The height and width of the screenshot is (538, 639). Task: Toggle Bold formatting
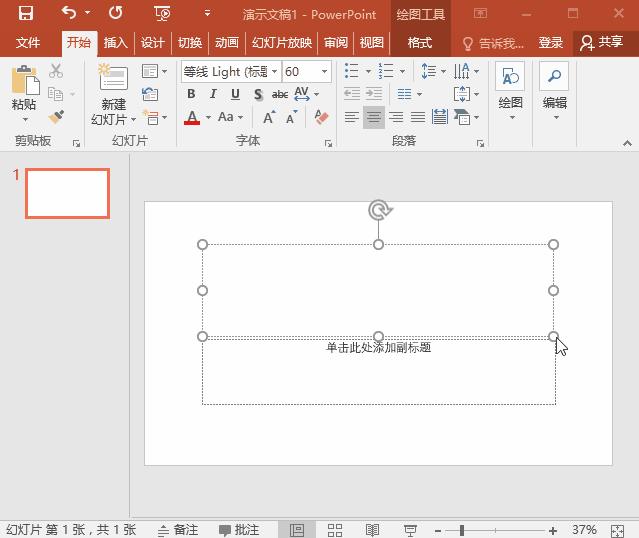coord(191,95)
